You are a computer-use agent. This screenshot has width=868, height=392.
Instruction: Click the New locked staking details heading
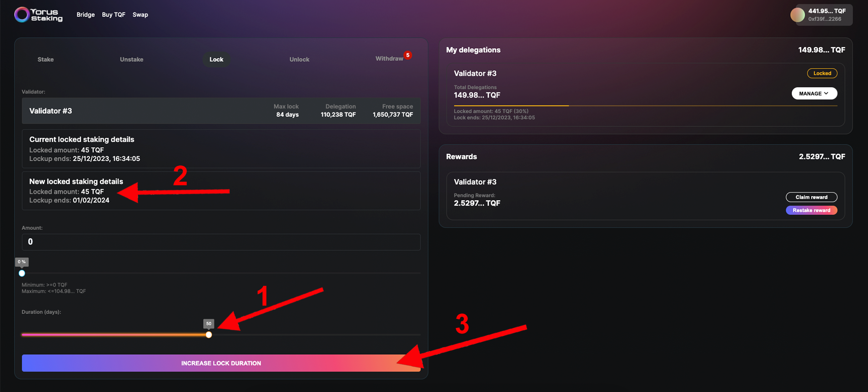(76, 181)
